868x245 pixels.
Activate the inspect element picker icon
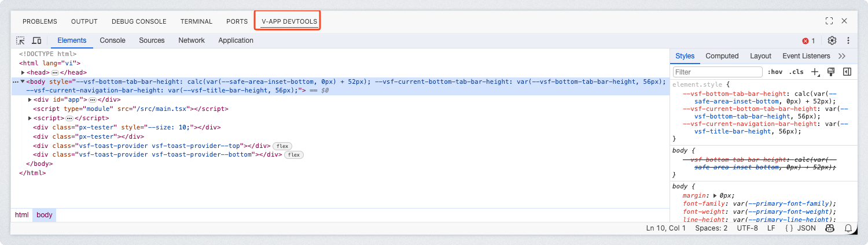coord(20,40)
